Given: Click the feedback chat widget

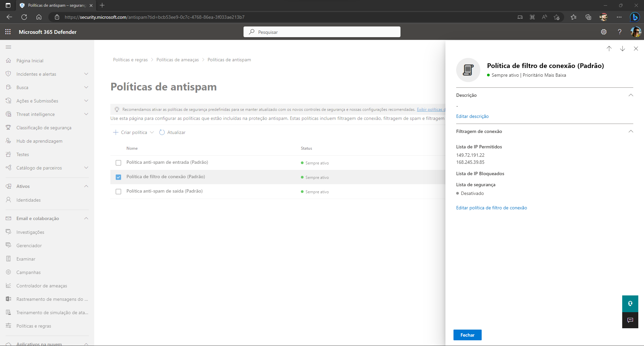Looking at the screenshot, I should coord(630,320).
